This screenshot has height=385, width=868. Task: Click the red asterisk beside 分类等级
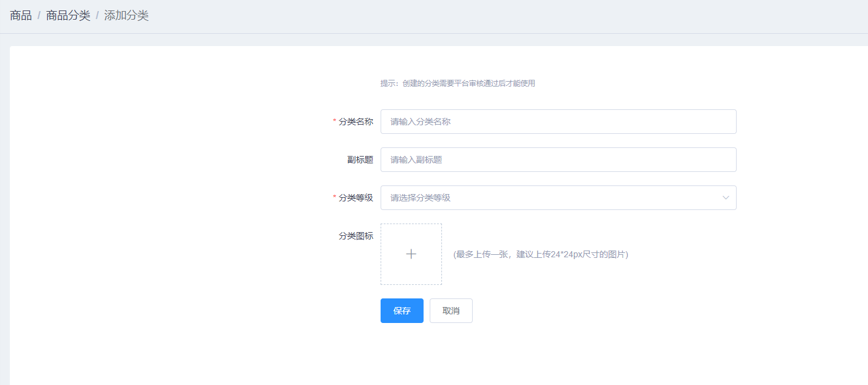pos(335,198)
